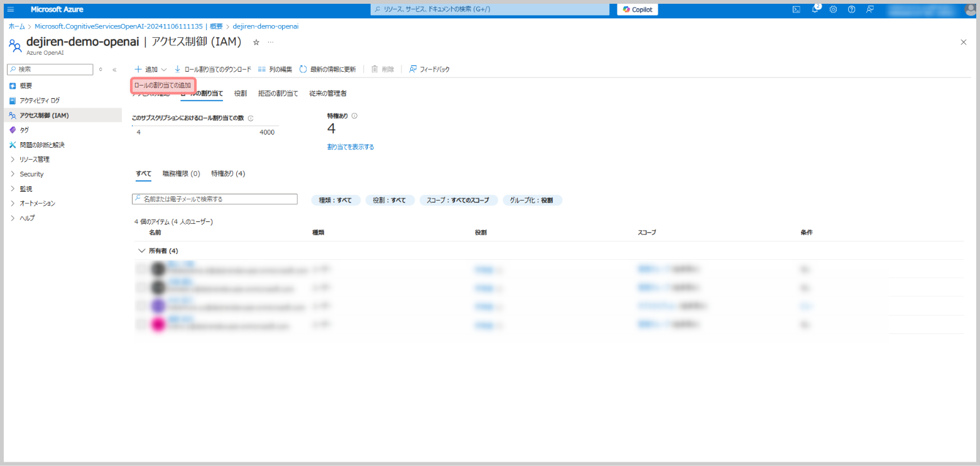Image resolution: width=980 pixels, height=466 pixels.
Task: Sort by the 種類 column header
Action: click(318, 233)
